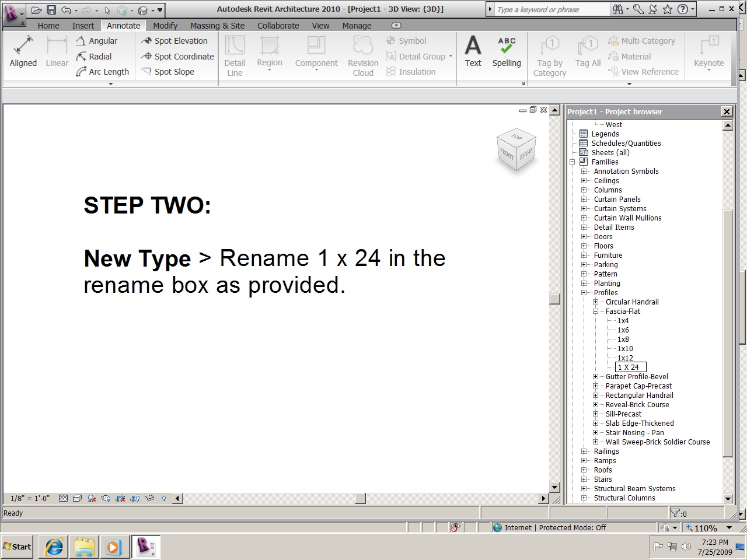
Task: Toggle shadows off icon in view control bar
Action: coord(92,498)
